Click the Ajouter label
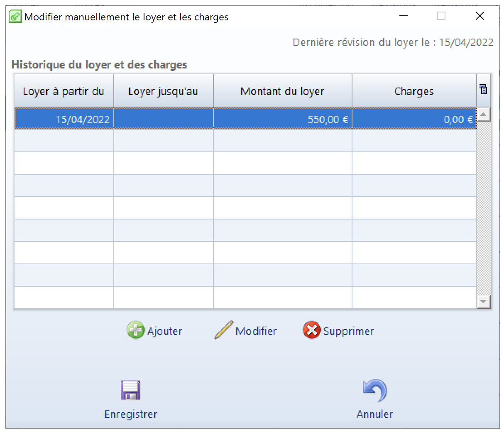504x434 pixels. tap(165, 331)
